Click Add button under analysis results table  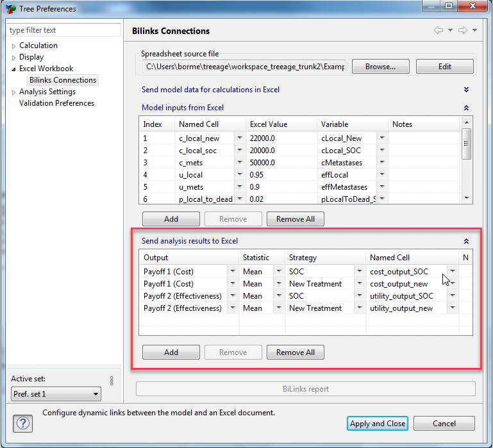(x=171, y=352)
